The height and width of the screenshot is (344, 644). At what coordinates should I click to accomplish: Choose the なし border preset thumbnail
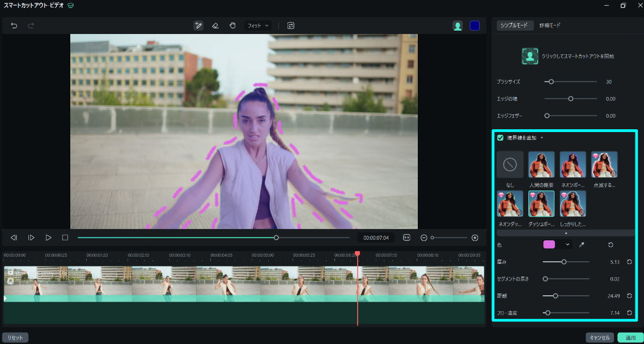click(x=510, y=165)
